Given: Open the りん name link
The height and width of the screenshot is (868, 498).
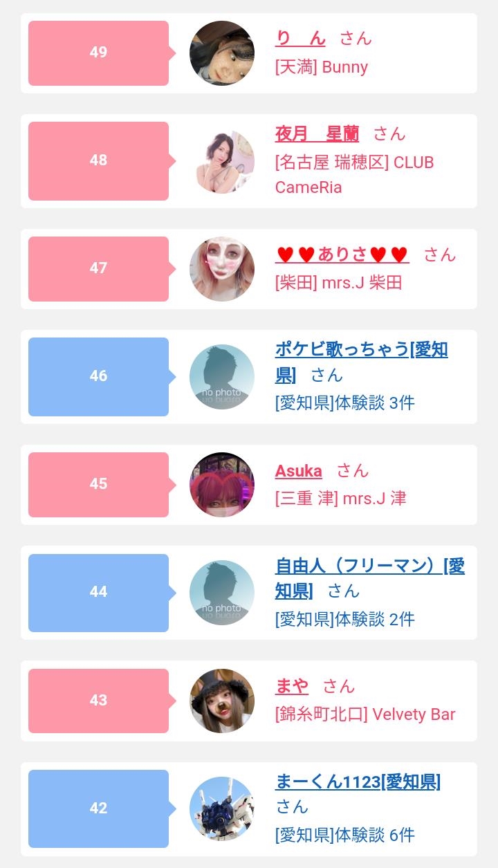Looking at the screenshot, I should pos(300,37).
